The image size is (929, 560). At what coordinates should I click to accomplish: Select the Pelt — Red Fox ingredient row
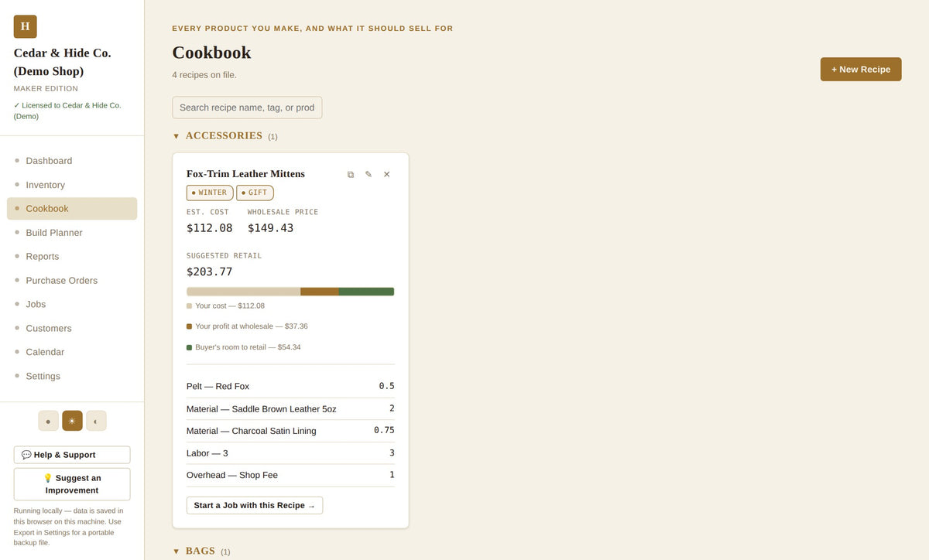pyautogui.click(x=290, y=386)
